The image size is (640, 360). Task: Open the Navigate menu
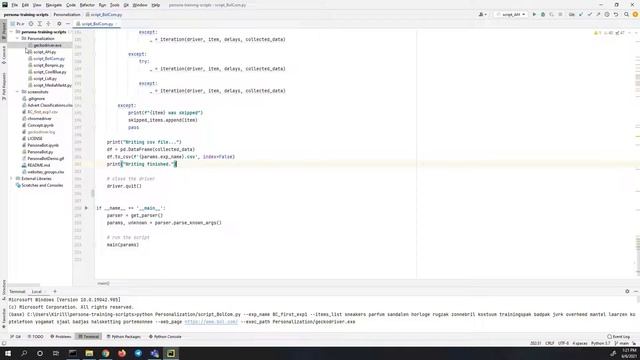point(53,5)
